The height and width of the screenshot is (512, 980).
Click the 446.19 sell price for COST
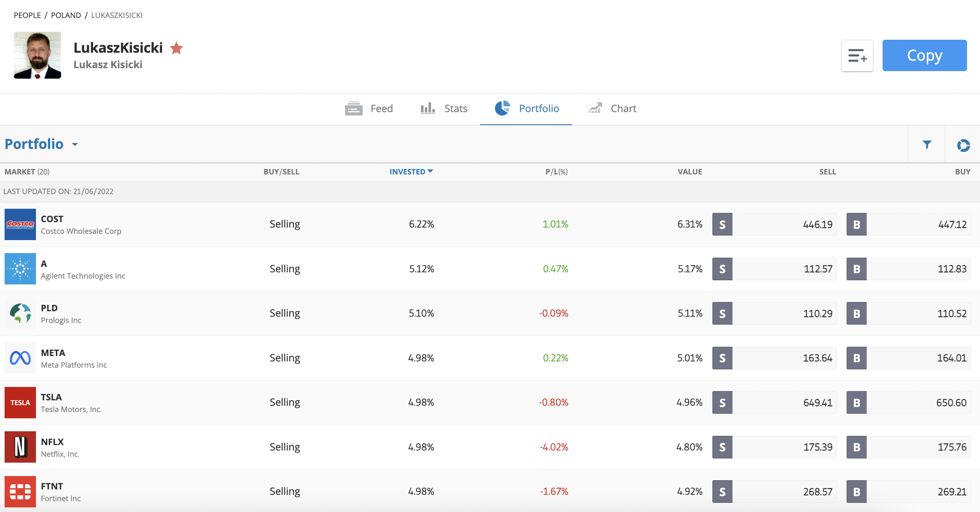coord(817,225)
